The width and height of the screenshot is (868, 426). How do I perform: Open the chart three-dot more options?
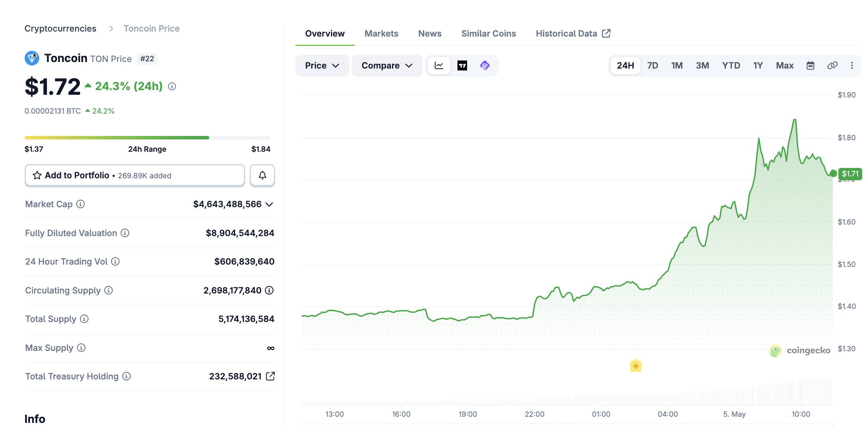click(852, 65)
